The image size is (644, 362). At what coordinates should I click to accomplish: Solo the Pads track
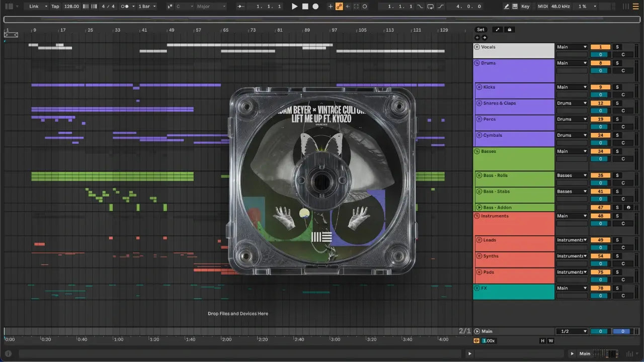pos(617,273)
